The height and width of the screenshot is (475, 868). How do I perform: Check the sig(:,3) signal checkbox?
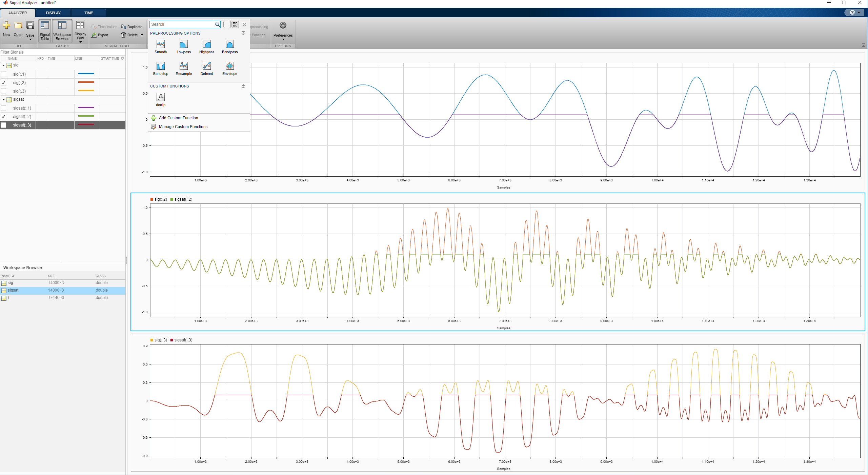coord(4,91)
